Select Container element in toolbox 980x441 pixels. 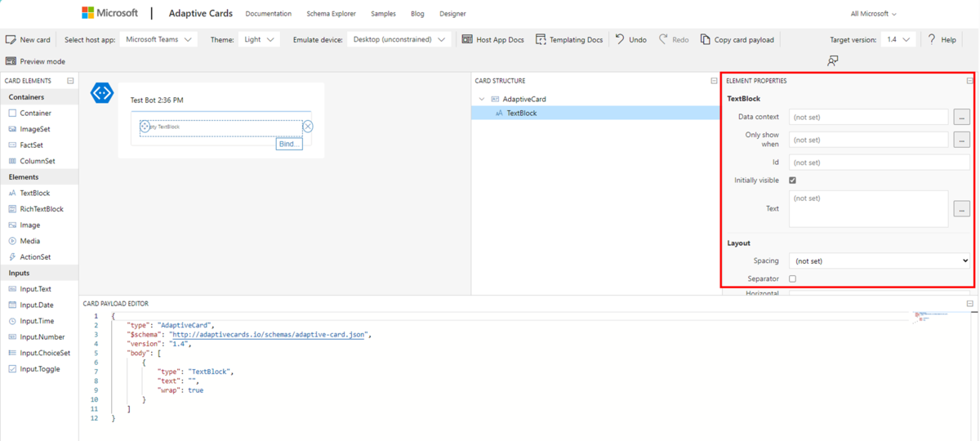[39, 114]
